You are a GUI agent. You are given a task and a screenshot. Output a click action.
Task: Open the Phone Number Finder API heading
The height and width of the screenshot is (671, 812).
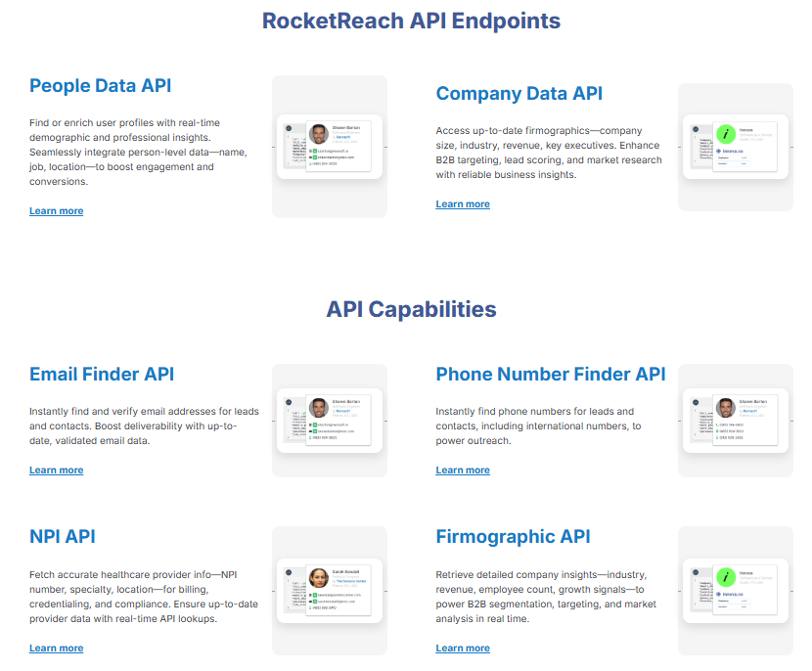tap(551, 374)
